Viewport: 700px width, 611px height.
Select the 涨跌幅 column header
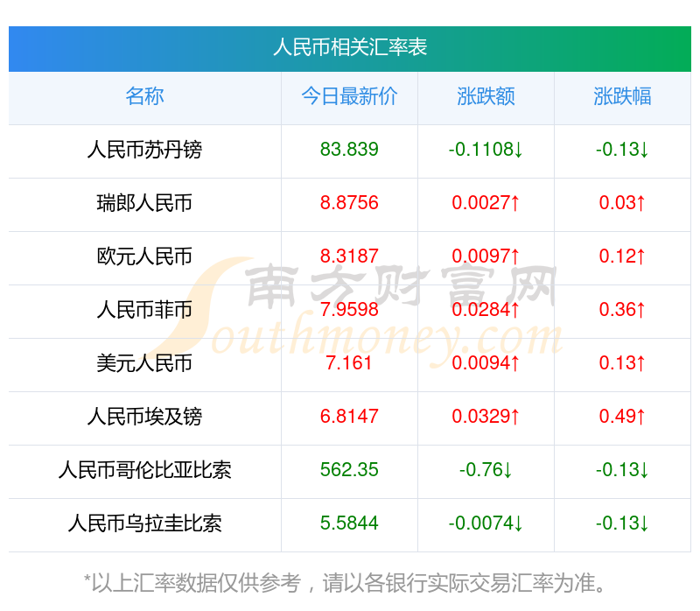click(x=622, y=96)
